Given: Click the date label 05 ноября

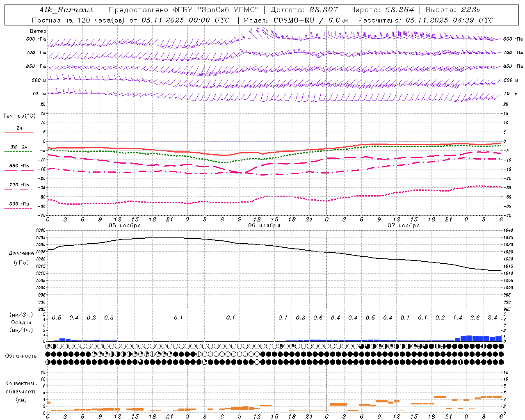Looking at the screenshot, I should [x=125, y=225].
